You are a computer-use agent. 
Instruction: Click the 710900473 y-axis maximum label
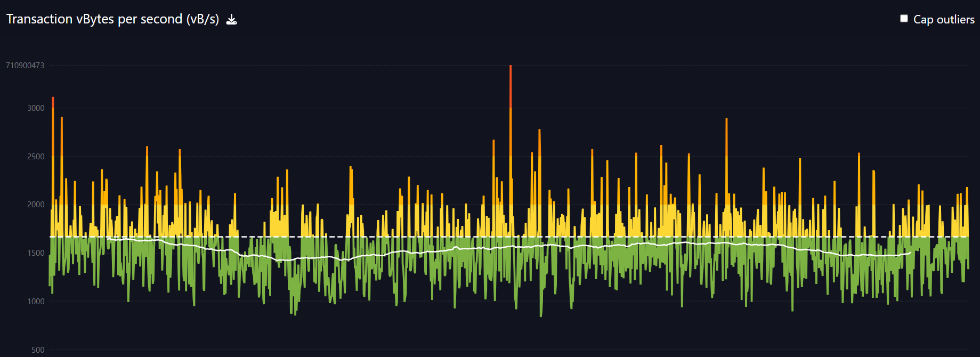coord(25,66)
